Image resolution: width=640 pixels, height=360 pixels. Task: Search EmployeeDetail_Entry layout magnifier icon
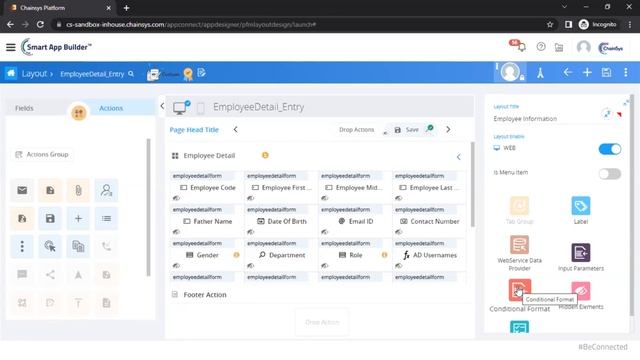pyautogui.click(x=131, y=74)
